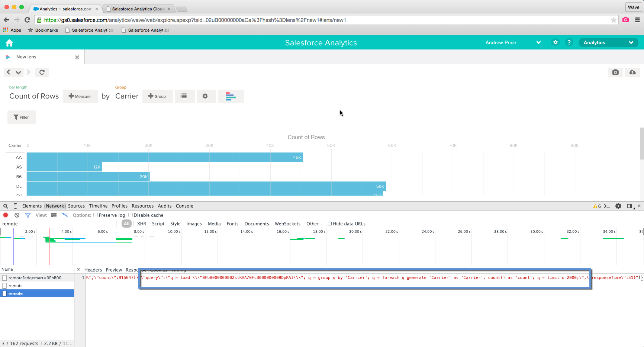The width and height of the screenshot is (644, 347).
Task: Clear the network log
Action: tap(17, 215)
